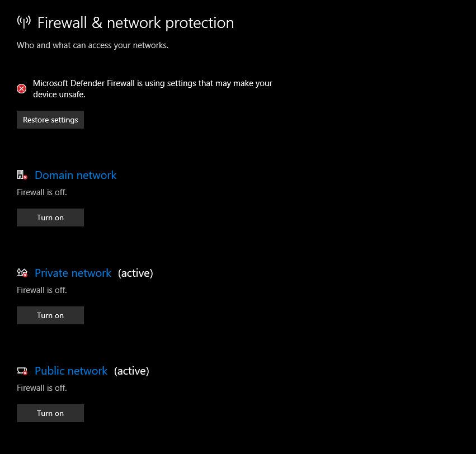Click the Defender Firewall unsafe settings warning text
The image size is (476, 454).
[152, 88]
